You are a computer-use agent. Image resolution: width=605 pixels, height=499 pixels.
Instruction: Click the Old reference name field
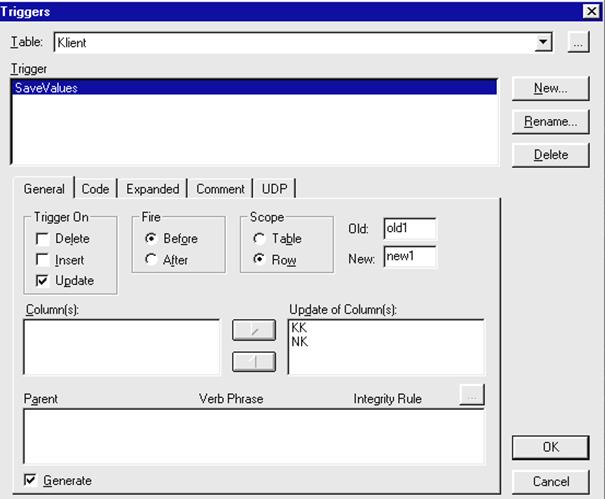410,228
